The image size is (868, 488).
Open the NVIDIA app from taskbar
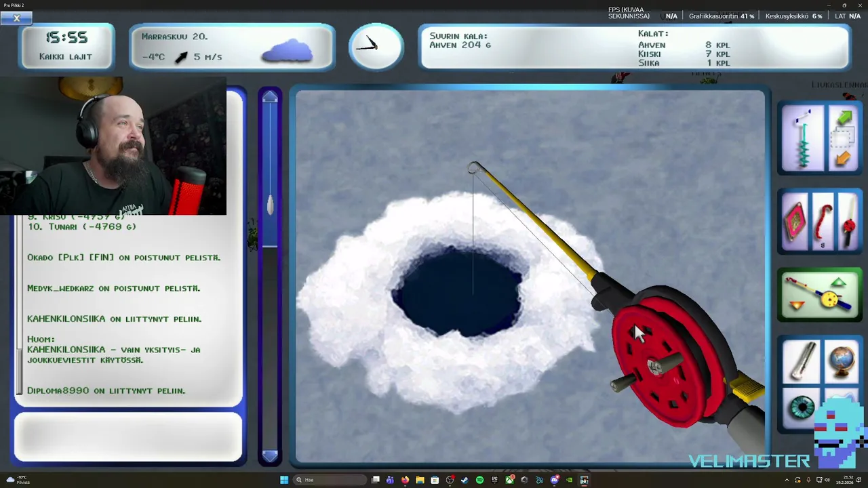[569, 480]
